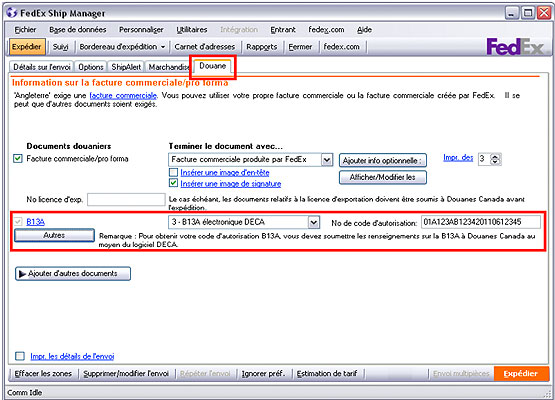This screenshot has width=555, height=400.
Task: Click the Fermer toolbar button
Action: [x=300, y=47]
